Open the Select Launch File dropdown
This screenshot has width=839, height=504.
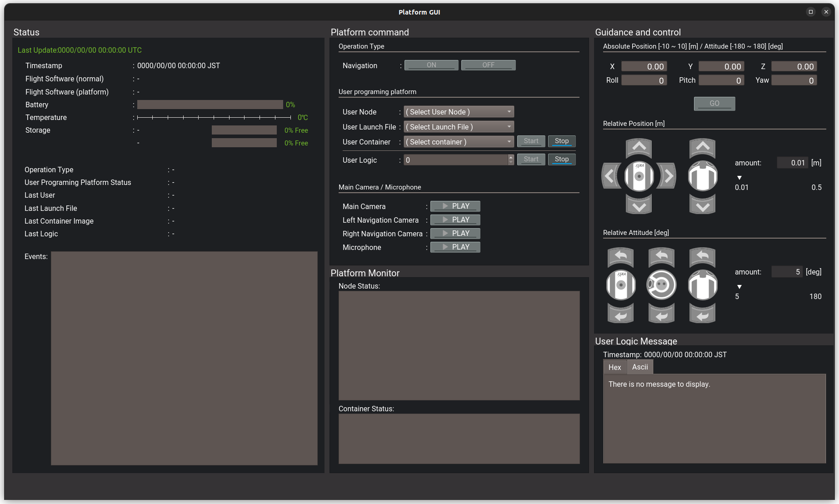pyautogui.click(x=458, y=127)
